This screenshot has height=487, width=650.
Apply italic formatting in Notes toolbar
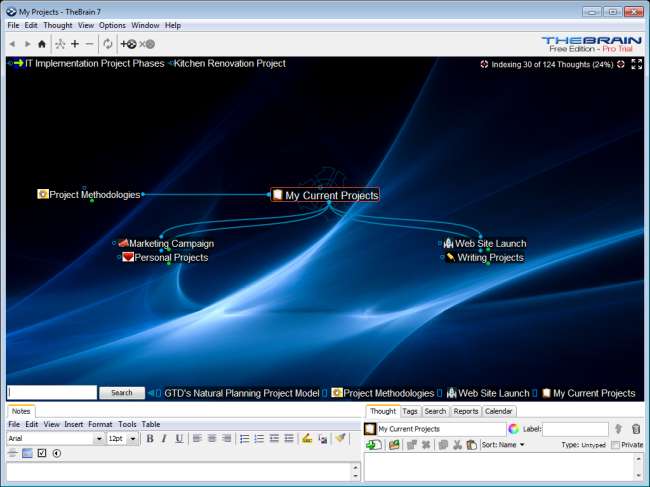164,438
